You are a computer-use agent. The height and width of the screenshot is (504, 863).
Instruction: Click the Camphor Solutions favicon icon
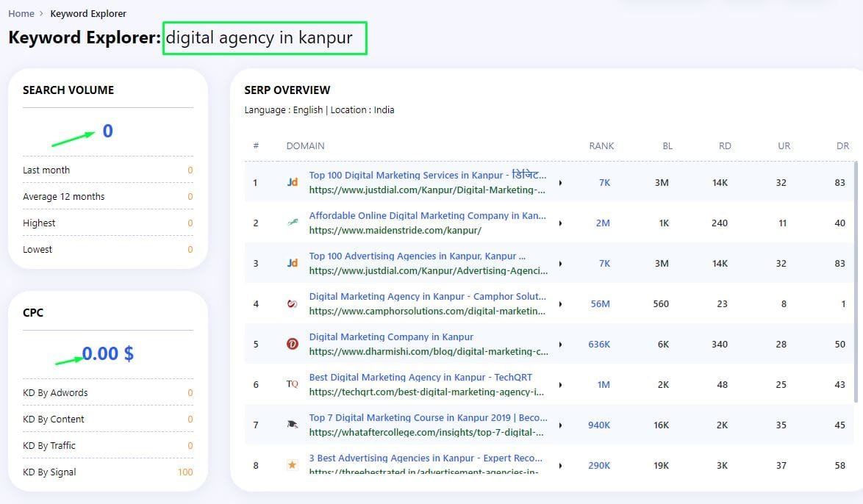pos(293,303)
